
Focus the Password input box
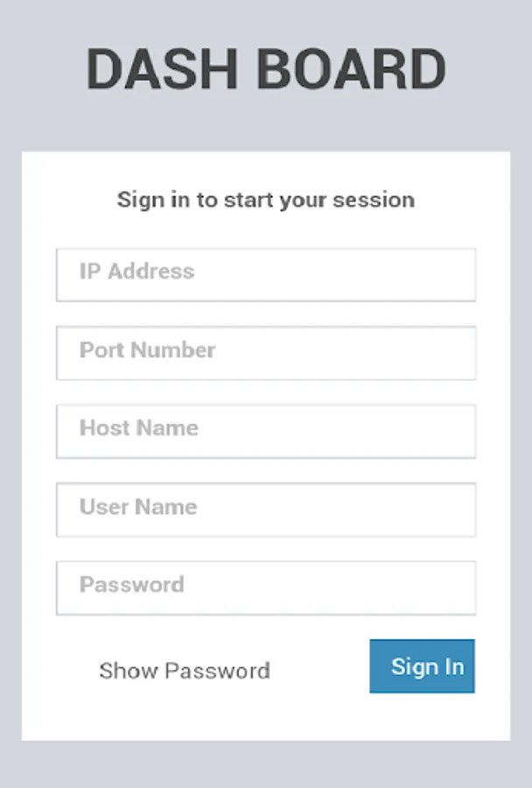(266, 587)
